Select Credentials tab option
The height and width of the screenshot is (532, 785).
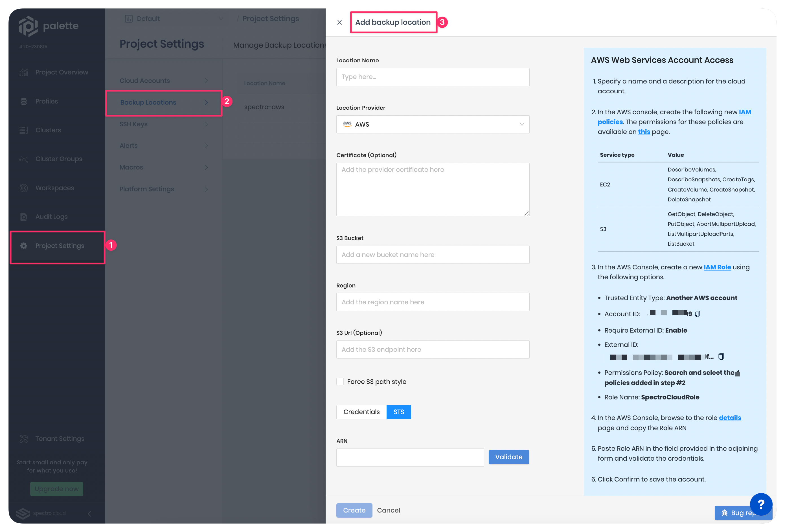(x=361, y=412)
